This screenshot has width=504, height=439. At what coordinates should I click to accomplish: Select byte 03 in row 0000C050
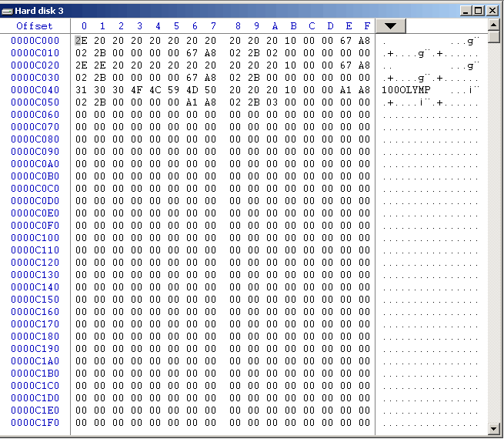[272, 102]
